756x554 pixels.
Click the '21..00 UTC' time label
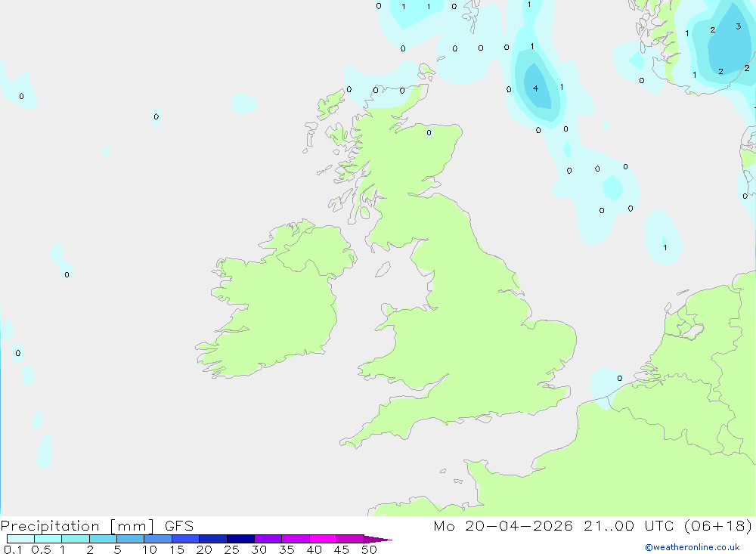(628, 526)
